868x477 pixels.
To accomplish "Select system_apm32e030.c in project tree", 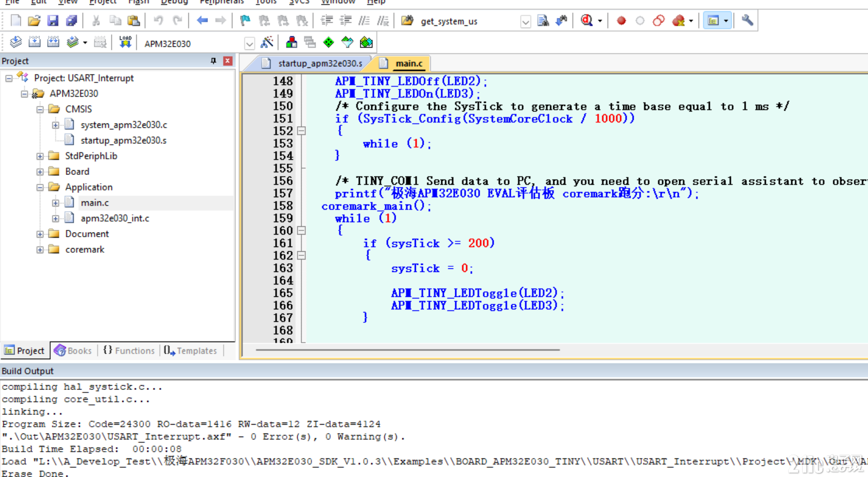I will [x=123, y=125].
